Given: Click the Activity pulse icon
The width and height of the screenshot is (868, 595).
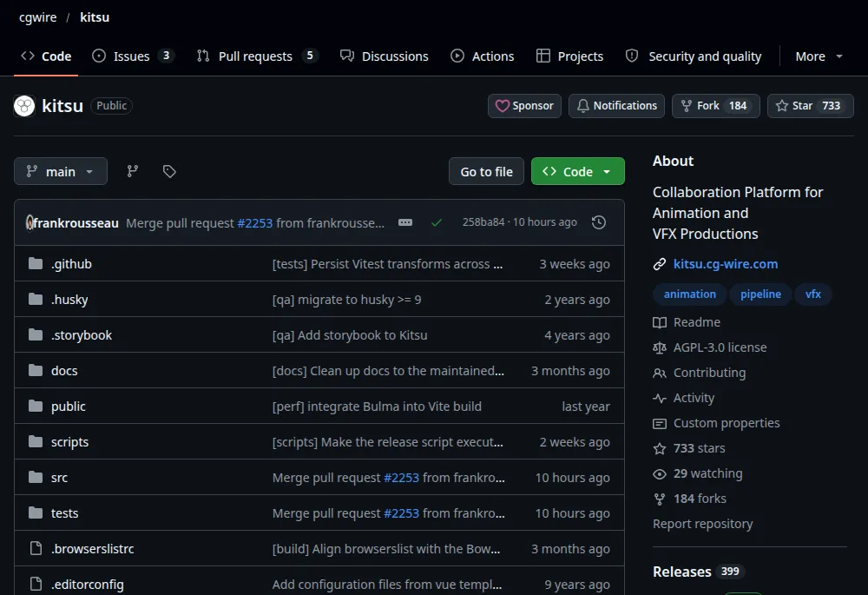Looking at the screenshot, I should 660,399.
